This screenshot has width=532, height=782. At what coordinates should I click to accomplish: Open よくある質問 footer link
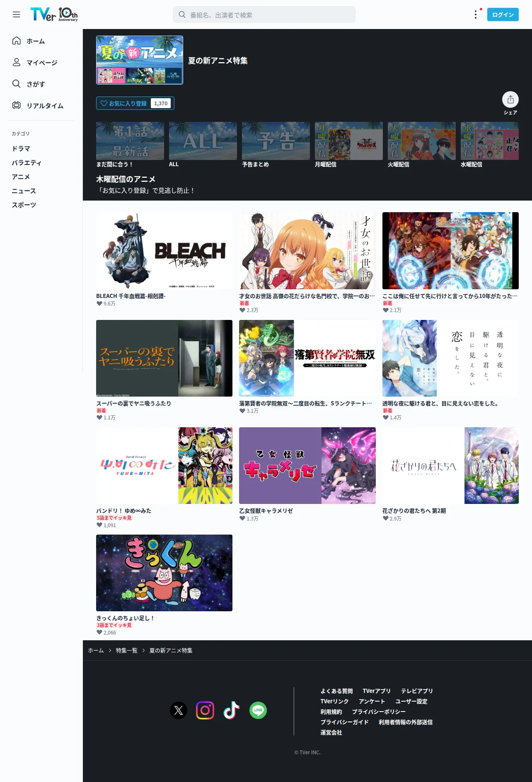(336, 691)
